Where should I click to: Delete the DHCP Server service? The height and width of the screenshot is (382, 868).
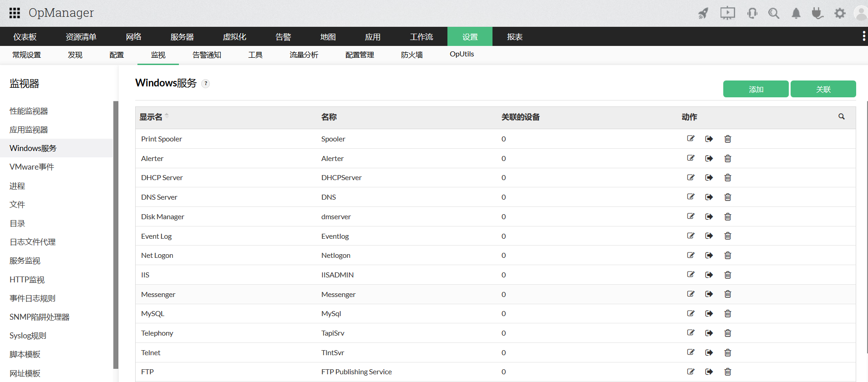coord(728,177)
